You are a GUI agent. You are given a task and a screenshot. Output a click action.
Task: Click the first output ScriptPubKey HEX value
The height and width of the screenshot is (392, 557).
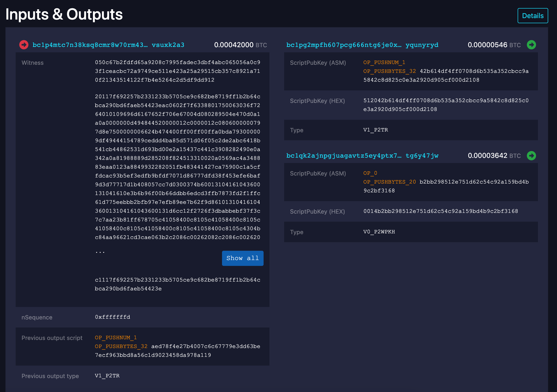pyautogui.click(x=446, y=105)
